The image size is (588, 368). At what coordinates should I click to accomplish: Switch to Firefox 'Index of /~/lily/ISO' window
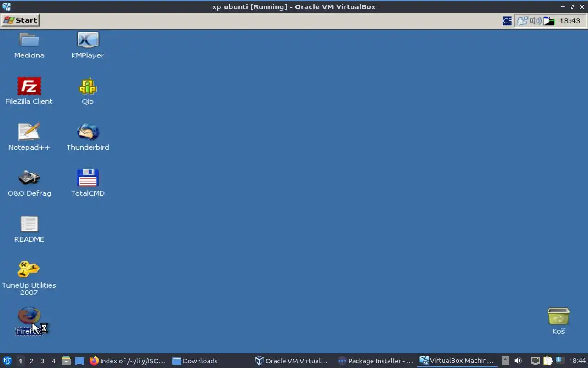tap(127, 361)
